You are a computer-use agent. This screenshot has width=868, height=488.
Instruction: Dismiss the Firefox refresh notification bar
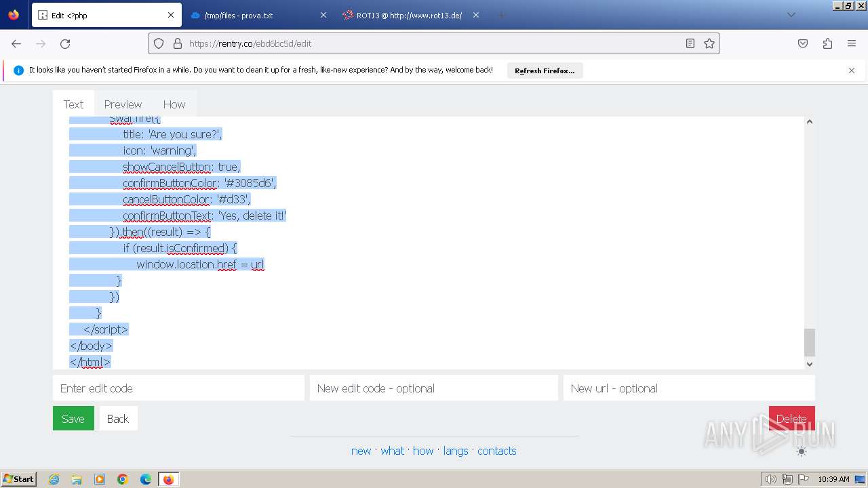pyautogui.click(x=852, y=70)
